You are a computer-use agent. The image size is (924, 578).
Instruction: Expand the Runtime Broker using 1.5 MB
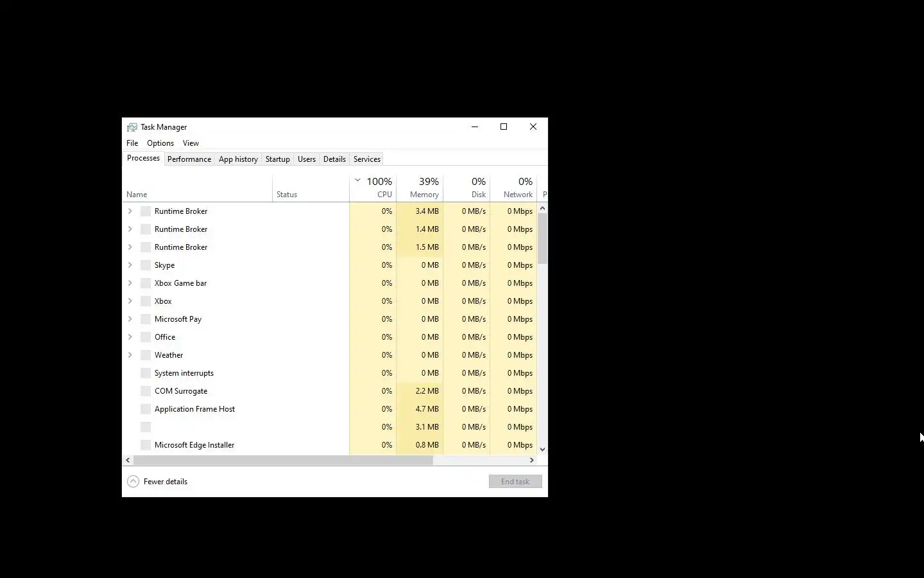[130, 247]
